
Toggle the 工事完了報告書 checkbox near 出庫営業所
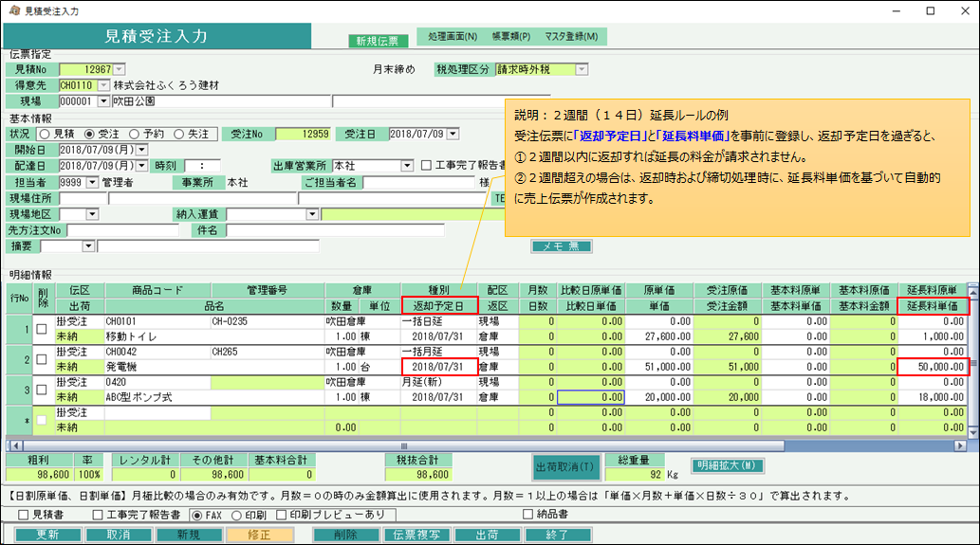426,166
